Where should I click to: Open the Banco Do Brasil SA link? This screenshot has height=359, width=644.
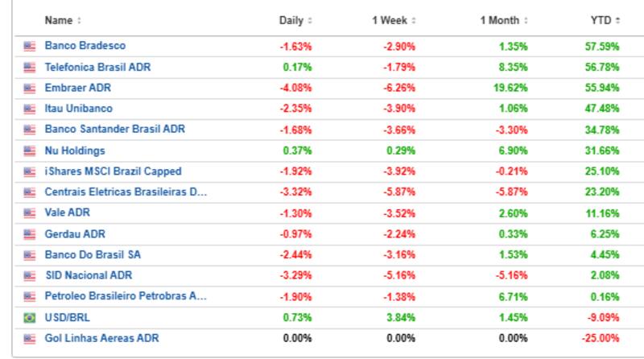point(90,255)
